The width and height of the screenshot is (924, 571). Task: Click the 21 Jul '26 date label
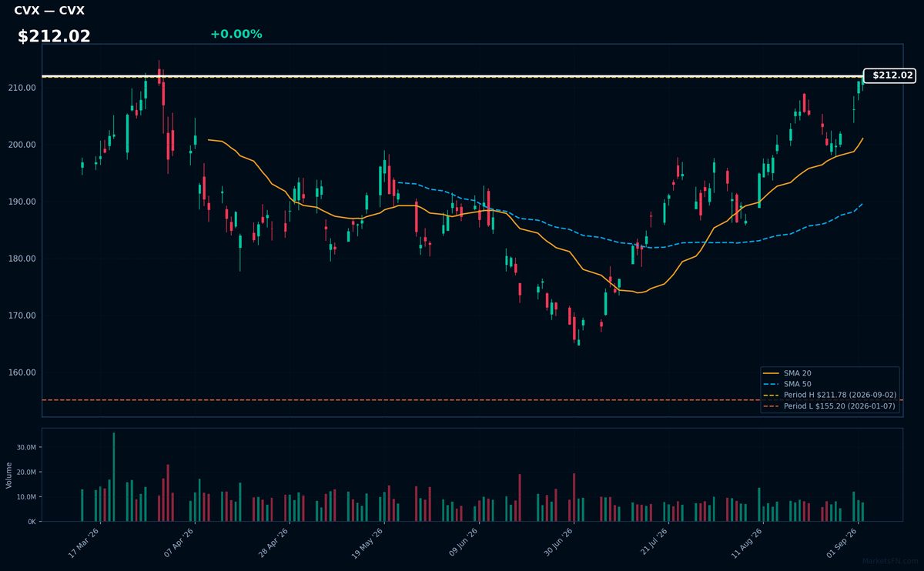point(654,543)
